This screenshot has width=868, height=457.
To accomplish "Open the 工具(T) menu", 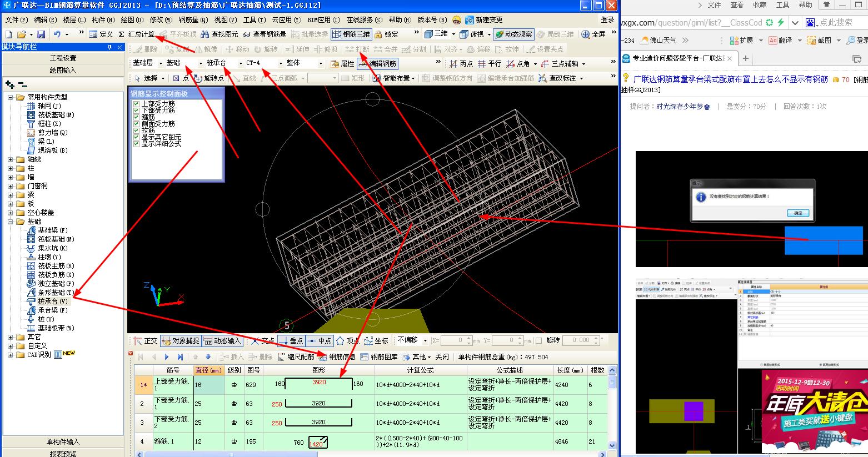I will [254, 19].
